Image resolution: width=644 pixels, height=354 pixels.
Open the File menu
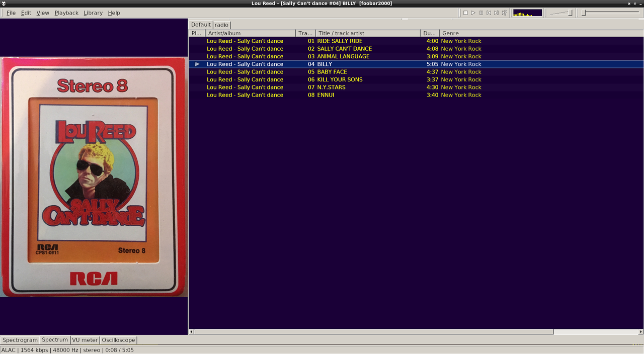[11, 13]
